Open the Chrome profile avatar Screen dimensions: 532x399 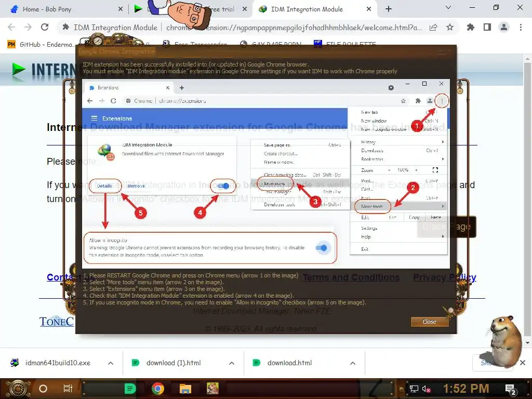tap(504, 27)
